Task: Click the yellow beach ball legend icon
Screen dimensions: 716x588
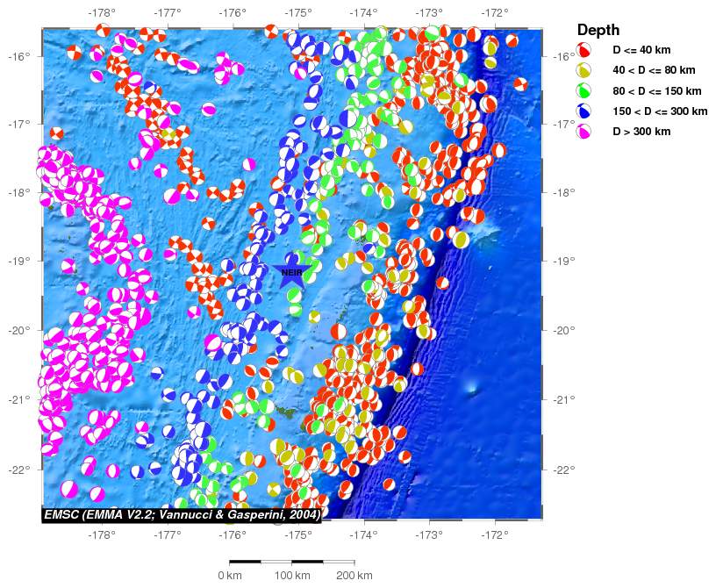Action: click(x=584, y=70)
